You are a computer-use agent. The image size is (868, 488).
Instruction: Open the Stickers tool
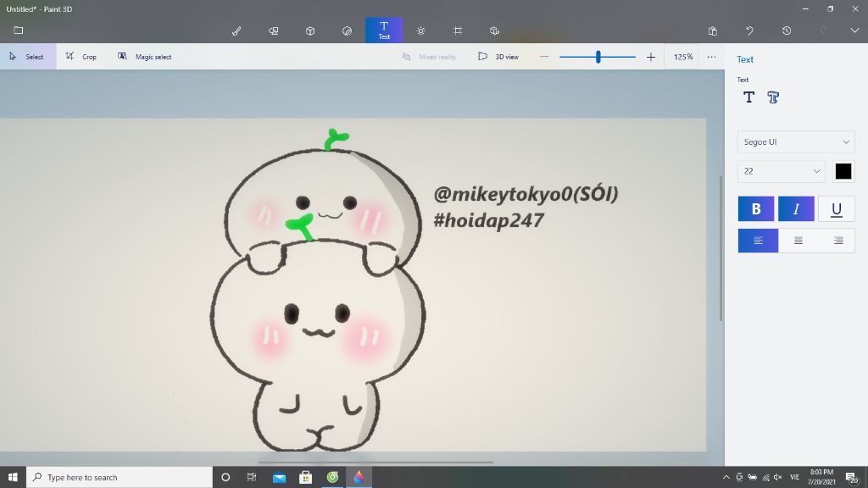coord(347,30)
